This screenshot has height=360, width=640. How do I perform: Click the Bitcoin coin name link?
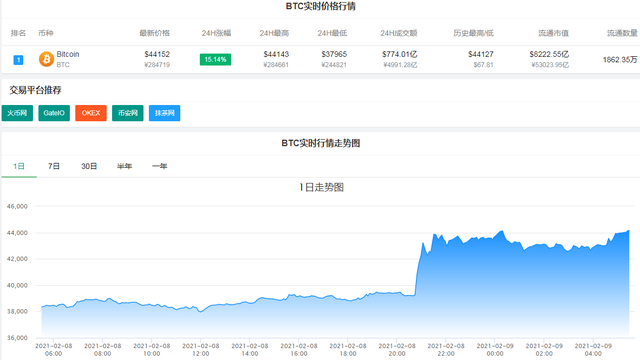point(68,54)
